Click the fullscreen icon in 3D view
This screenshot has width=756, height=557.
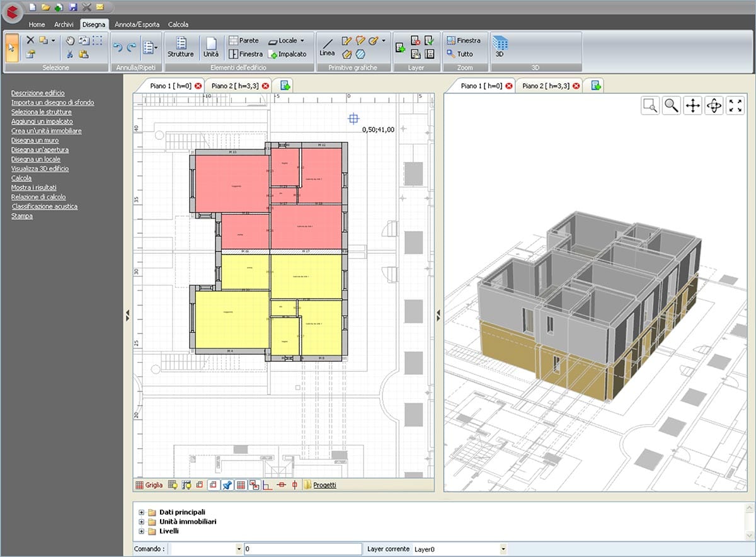coord(735,106)
